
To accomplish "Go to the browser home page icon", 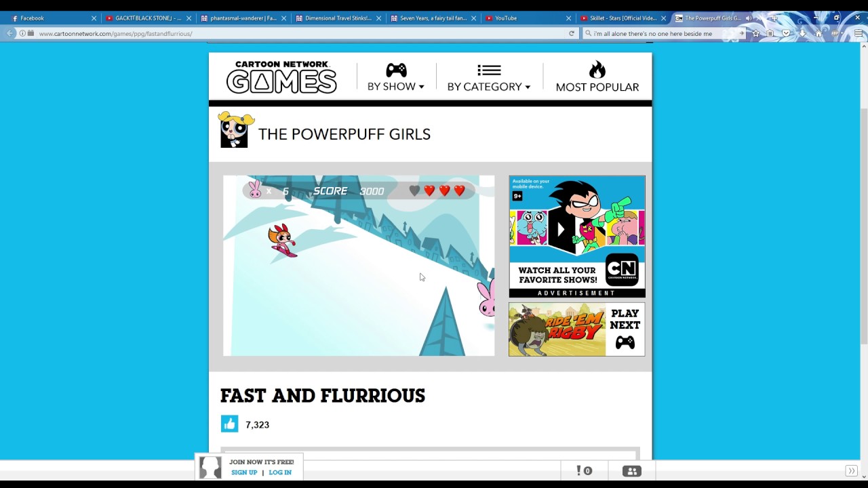I will [818, 33].
